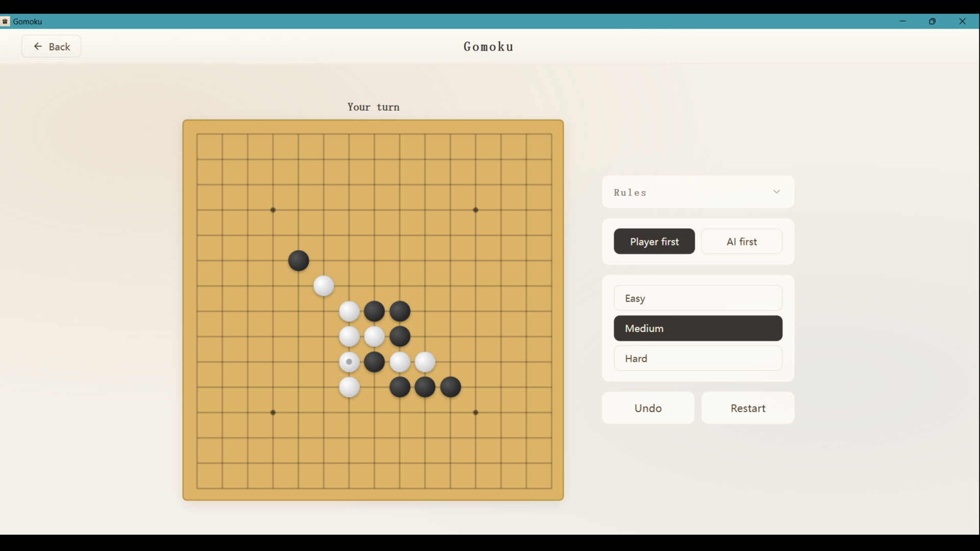Click the bottom white stone in the left column
This screenshot has width=980, height=551.
point(349,387)
